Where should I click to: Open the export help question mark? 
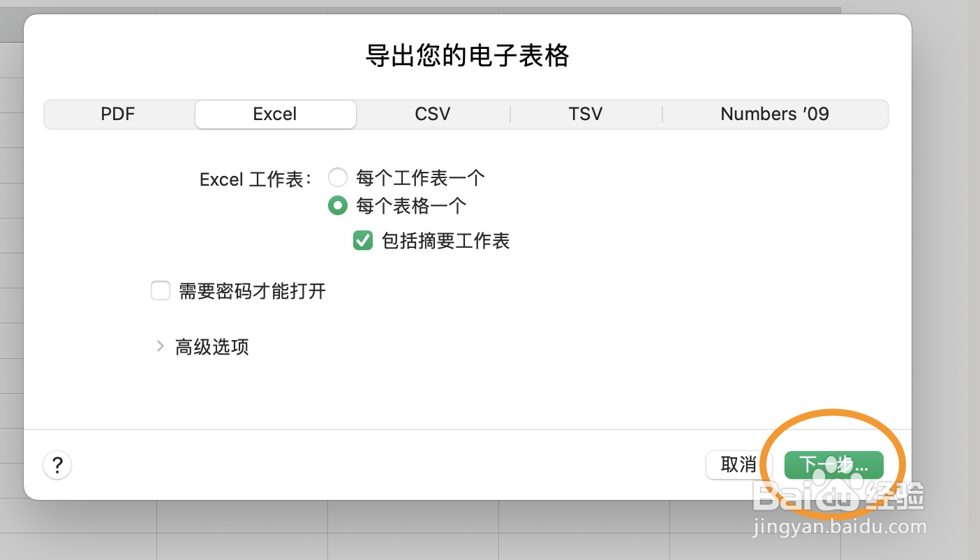pos(57,465)
